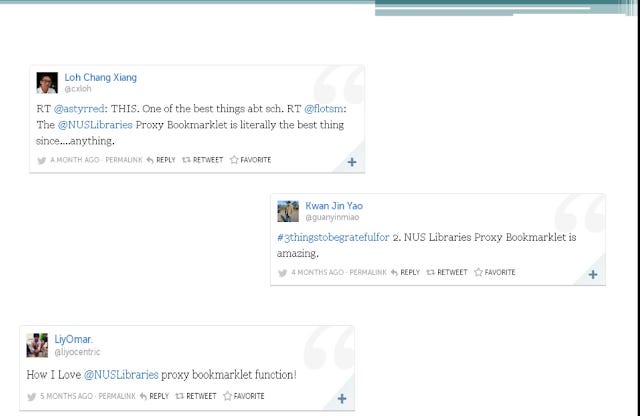This screenshot has width=640, height=416.
Task: Reply to Kwan Jin Yao's tweet
Action: [x=405, y=272]
